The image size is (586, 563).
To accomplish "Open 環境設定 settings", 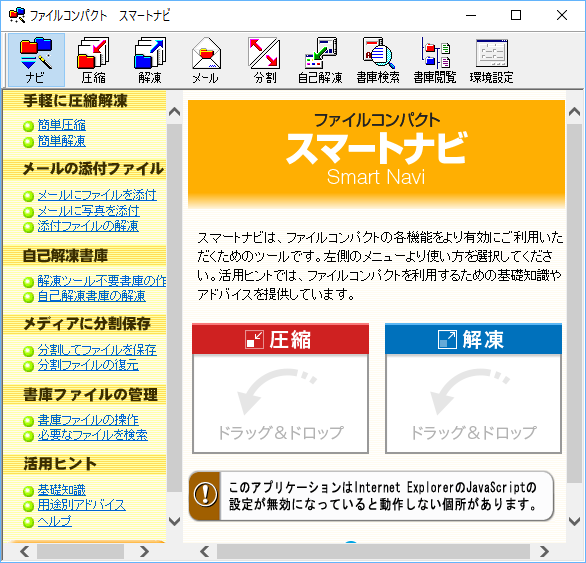I will pos(491,60).
